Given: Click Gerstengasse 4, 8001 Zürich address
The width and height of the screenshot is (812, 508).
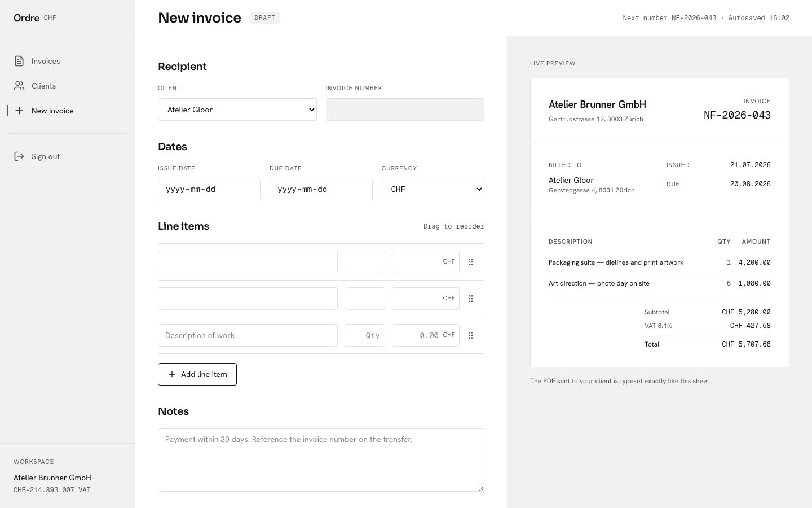Looking at the screenshot, I should click(x=592, y=190).
